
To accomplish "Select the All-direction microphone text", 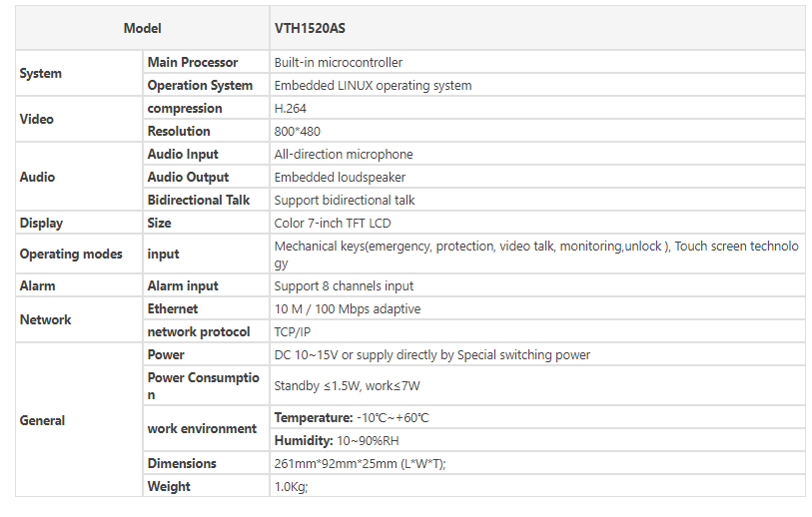I will 344,155.
